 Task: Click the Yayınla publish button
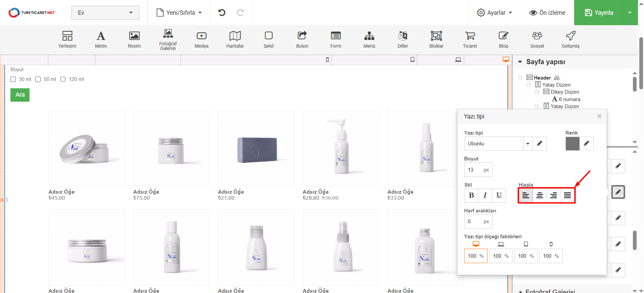(599, 13)
